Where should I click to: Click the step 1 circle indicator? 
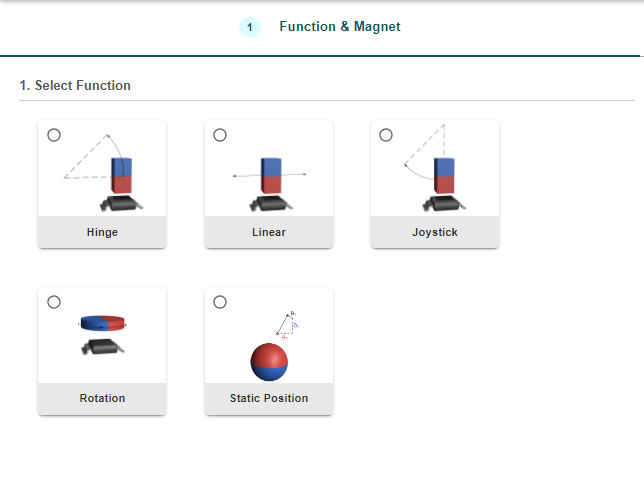tap(249, 27)
